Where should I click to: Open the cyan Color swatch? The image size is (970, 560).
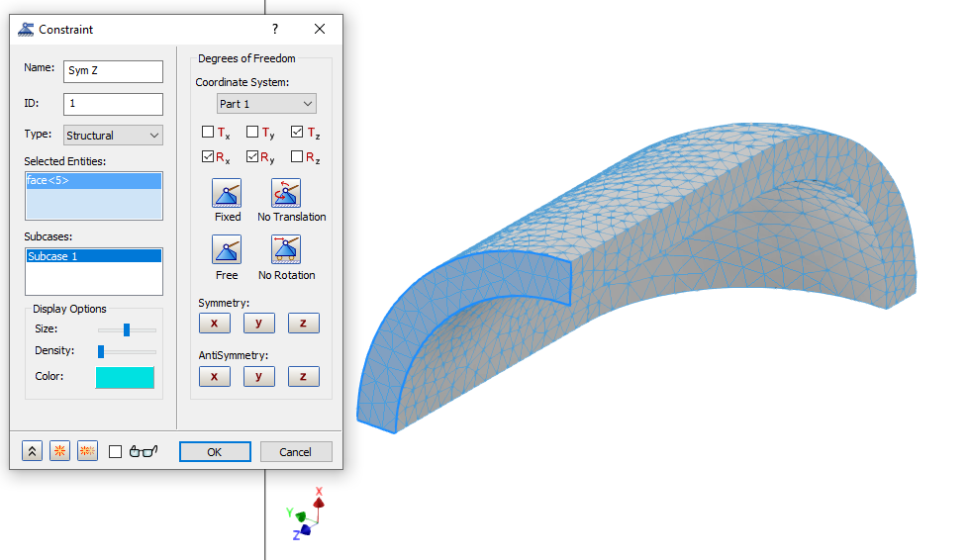125,377
